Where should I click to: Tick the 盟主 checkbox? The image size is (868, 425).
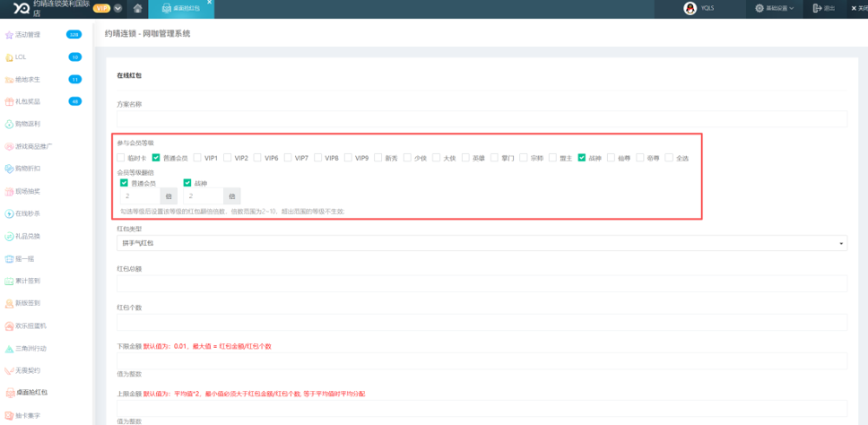(552, 158)
